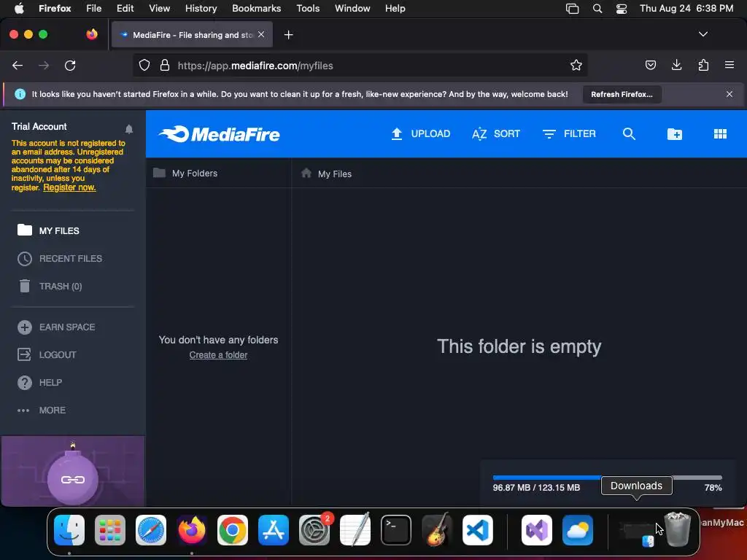Launch Launchpad from the dock
The width and height of the screenshot is (747, 560).
110,530
